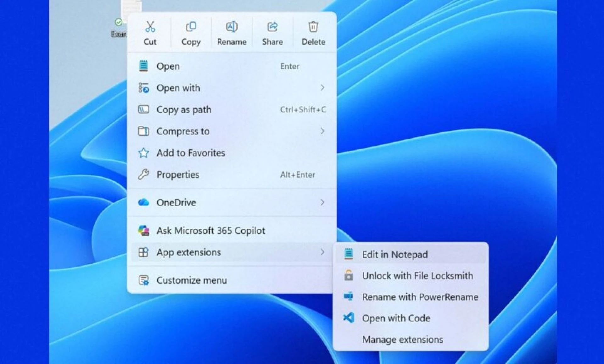Click the Notepad icon in the submenu
Image resolution: width=604 pixels, height=364 pixels.
point(349,254)
